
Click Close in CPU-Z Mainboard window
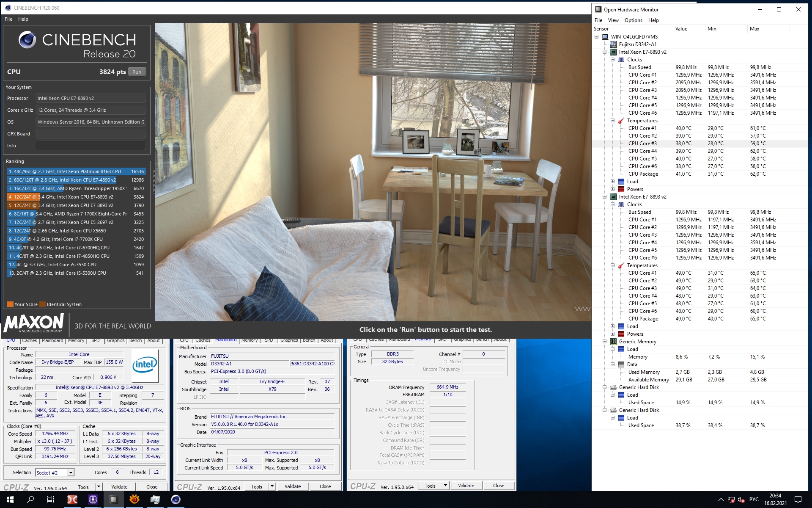click(x=325, y=487)
